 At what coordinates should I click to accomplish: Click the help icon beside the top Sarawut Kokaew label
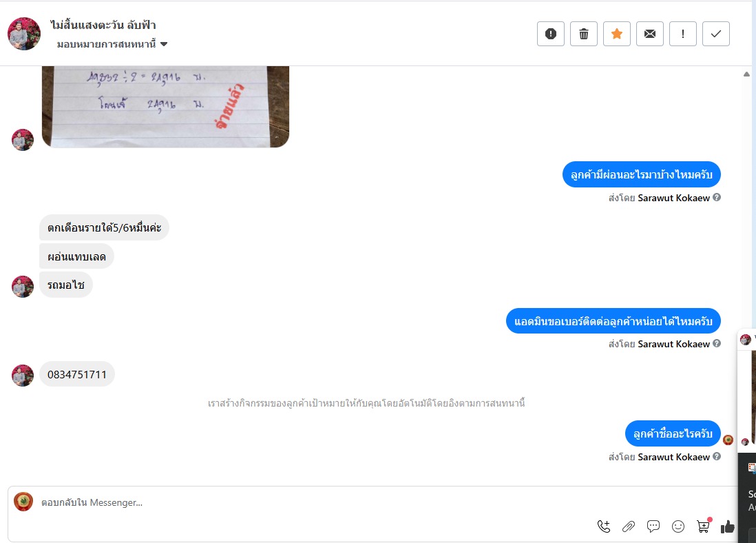pos(717,197)
